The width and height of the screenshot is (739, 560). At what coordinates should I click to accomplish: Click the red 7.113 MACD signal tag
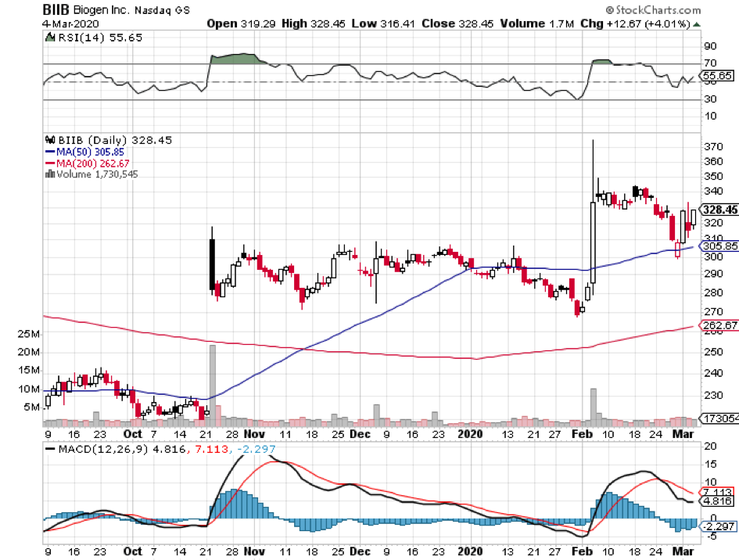[x=718, y=491]
